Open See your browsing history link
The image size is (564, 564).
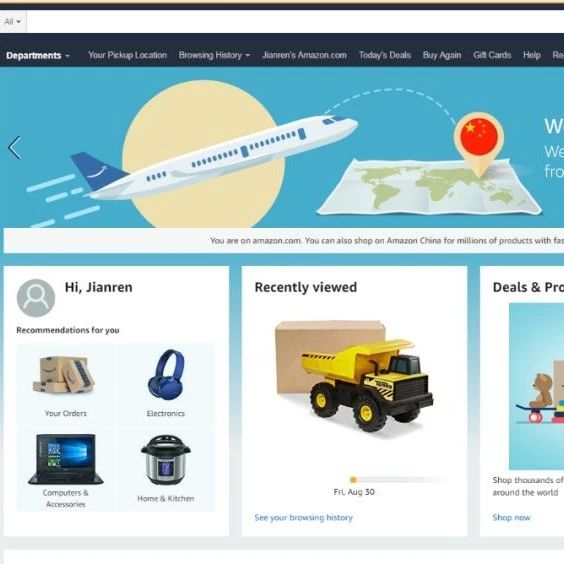tap(304, 518)
